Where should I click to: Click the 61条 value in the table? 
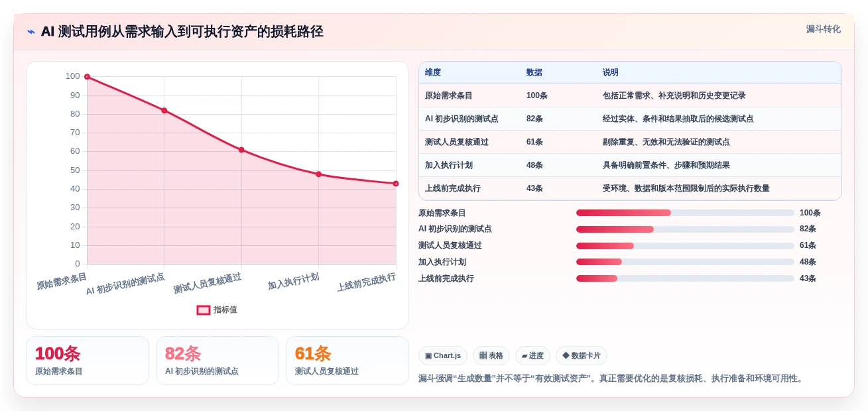[534, 142]
